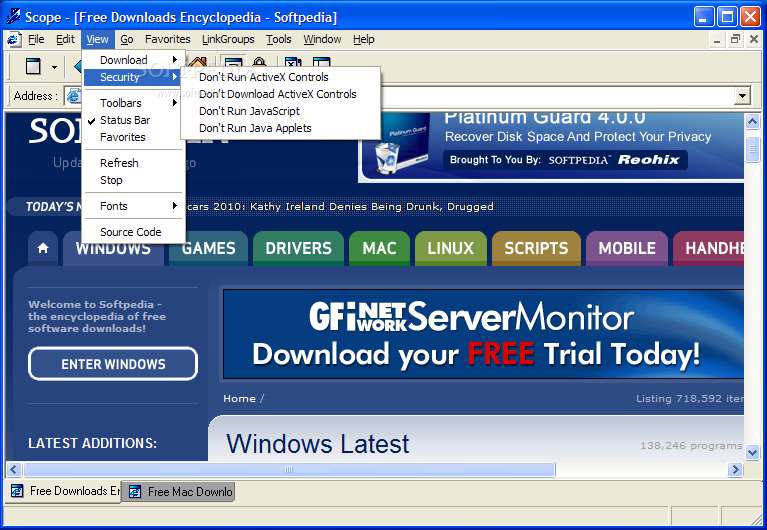Open the Go menu
The height and width of the screenshot is (530, 767).
(127, 39)
